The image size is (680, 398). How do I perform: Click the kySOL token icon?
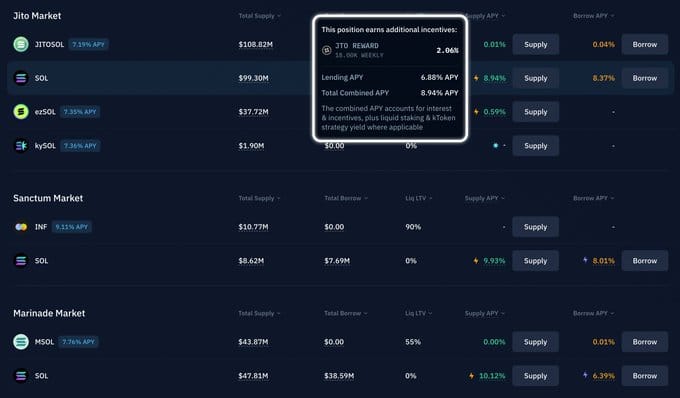21,146
